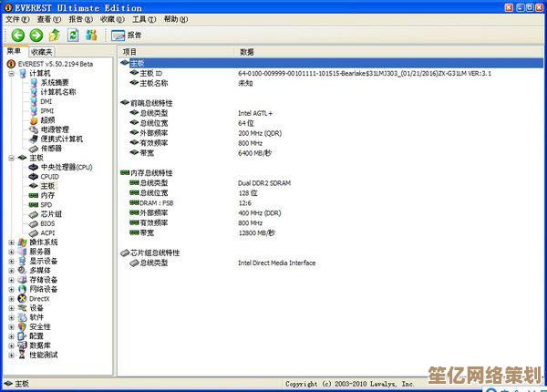Expand the 存储设备 tree node
547x392 pixels.
point(12,280)
